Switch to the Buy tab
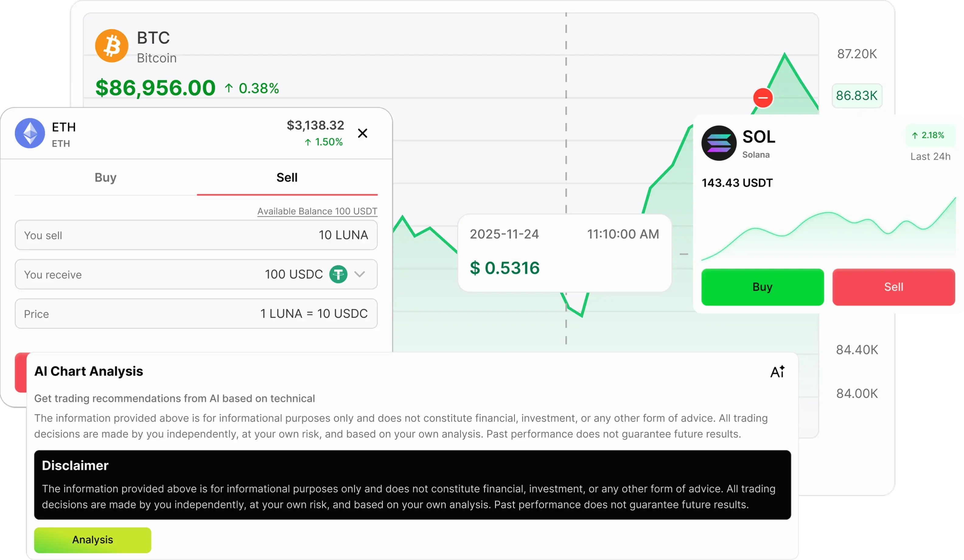 coord(106,177)
